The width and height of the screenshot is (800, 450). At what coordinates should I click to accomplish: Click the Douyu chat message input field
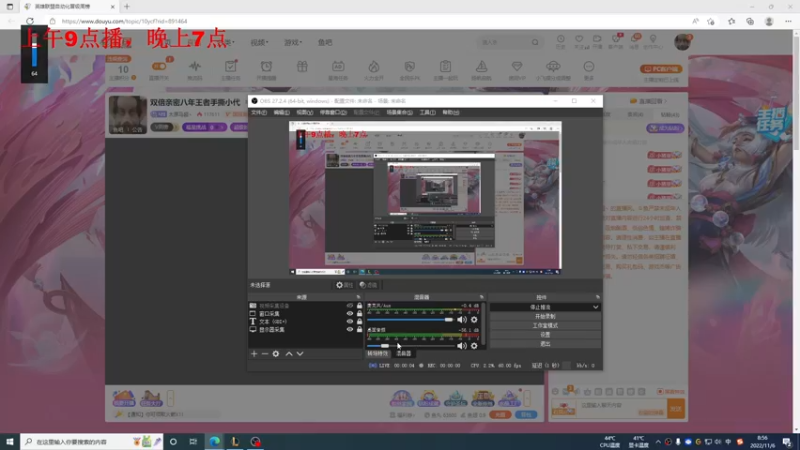coord(622,408)
